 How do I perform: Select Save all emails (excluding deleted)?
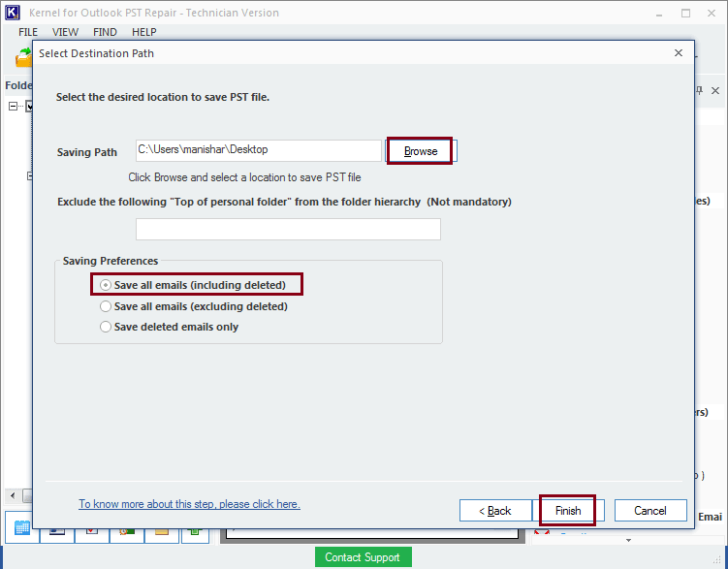(x=194, y=306)
